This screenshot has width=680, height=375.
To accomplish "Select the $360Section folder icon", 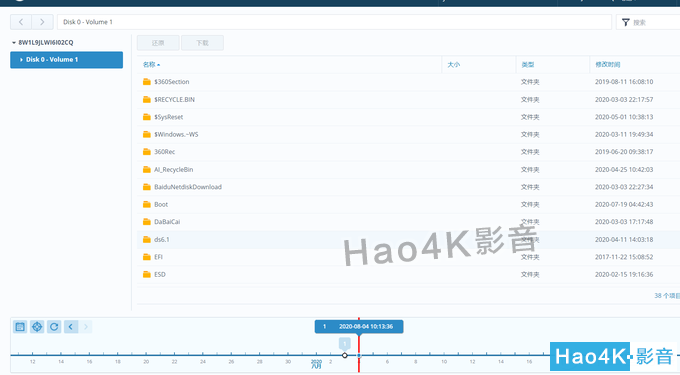I will pyautogui.click(x=147, y=82).
